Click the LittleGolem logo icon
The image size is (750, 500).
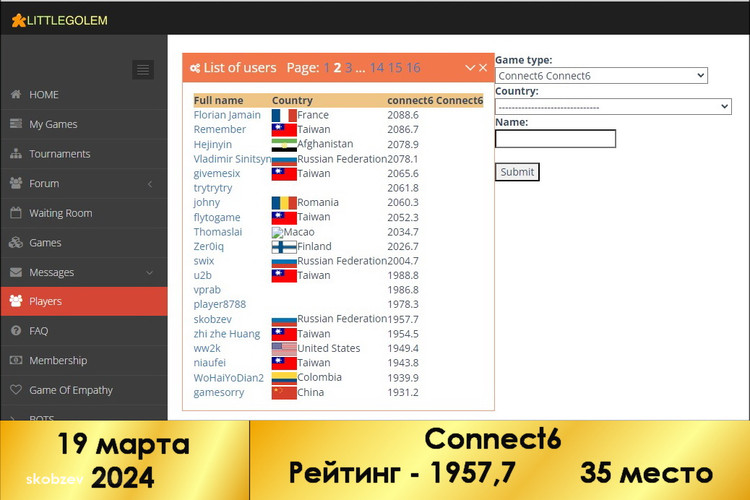(x=18, y=20)
